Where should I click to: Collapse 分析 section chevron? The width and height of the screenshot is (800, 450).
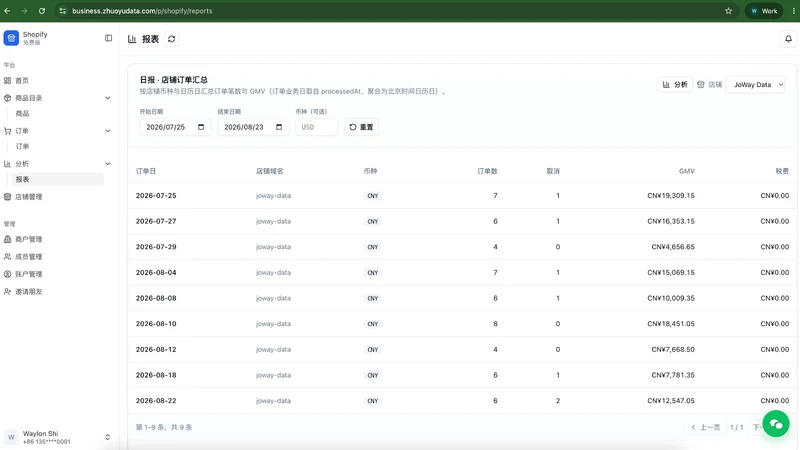(108, 164)
